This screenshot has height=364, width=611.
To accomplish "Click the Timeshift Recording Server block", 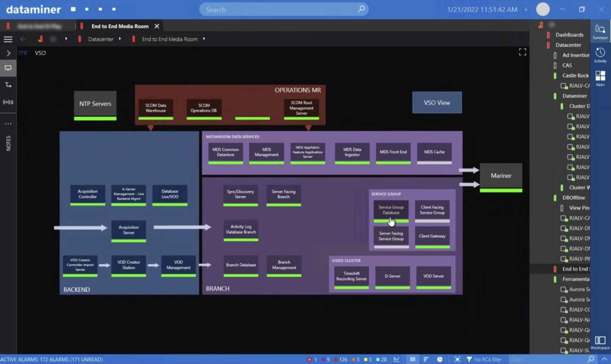I will [351, 277].
